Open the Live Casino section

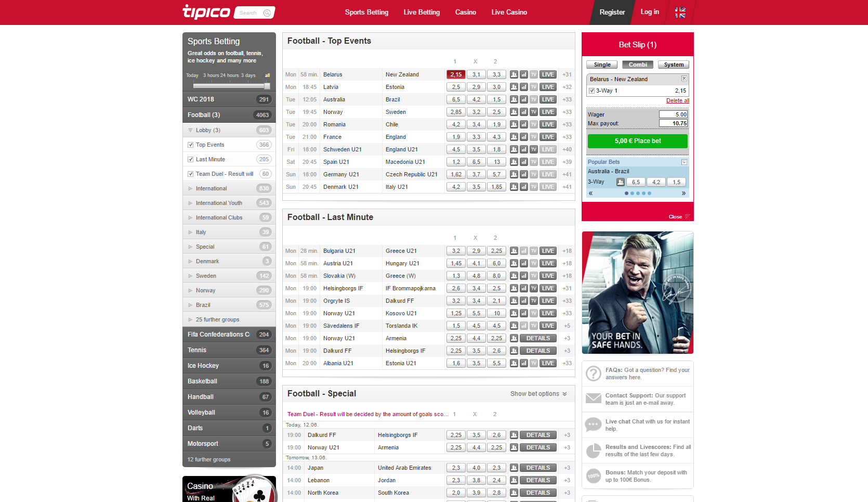click(x=509, y=12)
